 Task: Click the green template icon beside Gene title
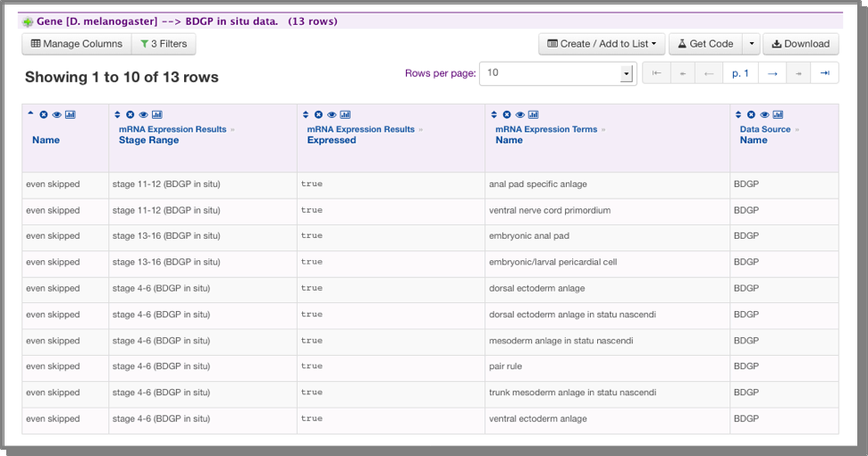28,22
